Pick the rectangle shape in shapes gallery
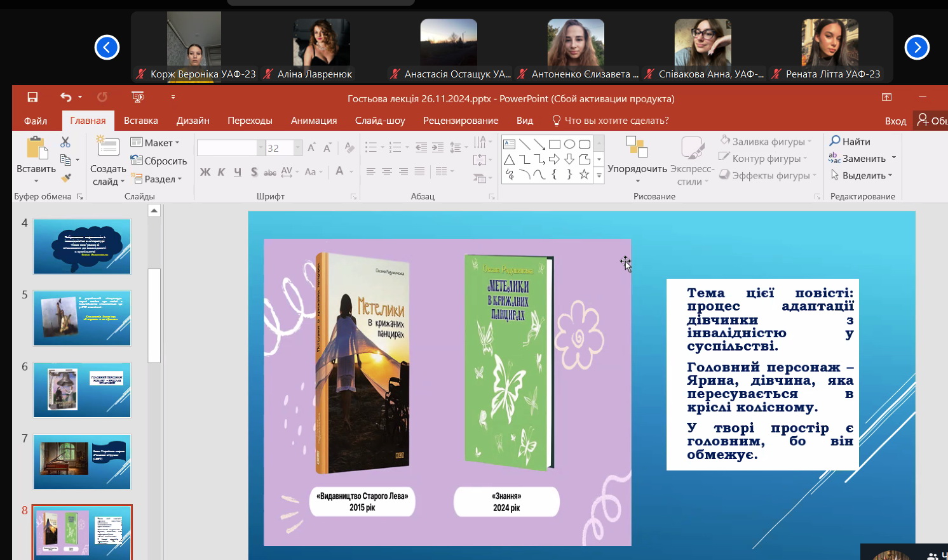The height and width of the screenshot is (560, 948). 554,144
